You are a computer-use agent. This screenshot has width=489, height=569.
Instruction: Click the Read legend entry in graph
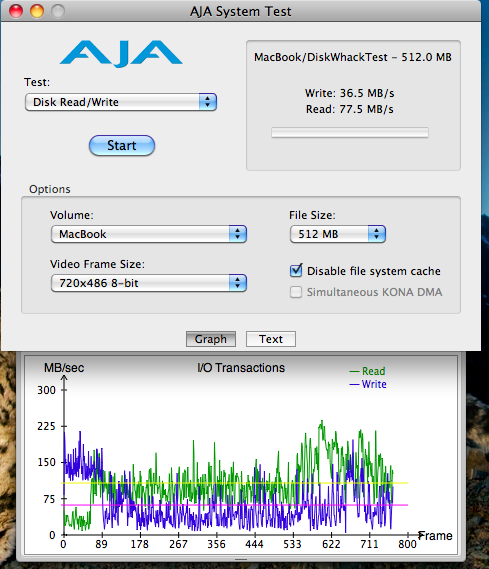pos(367,371)
